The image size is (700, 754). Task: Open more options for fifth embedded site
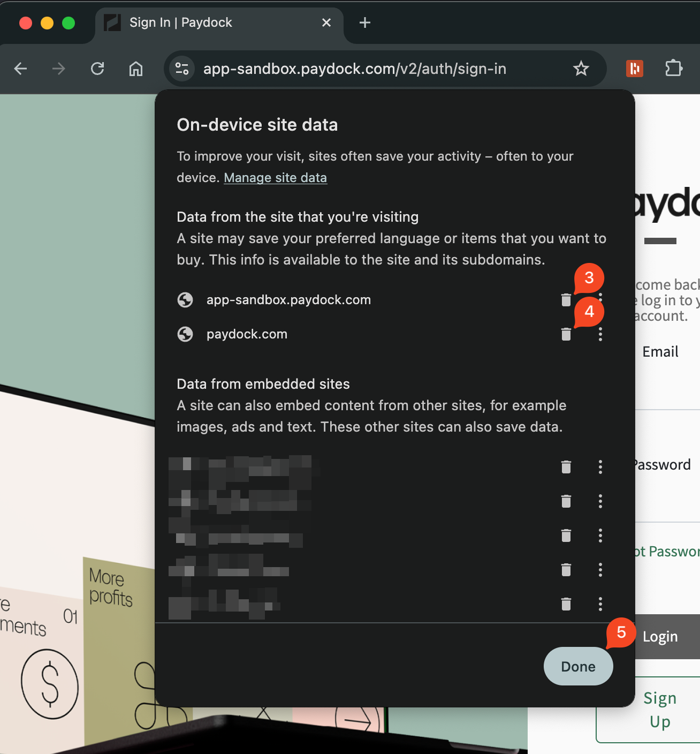click(600, 604)
